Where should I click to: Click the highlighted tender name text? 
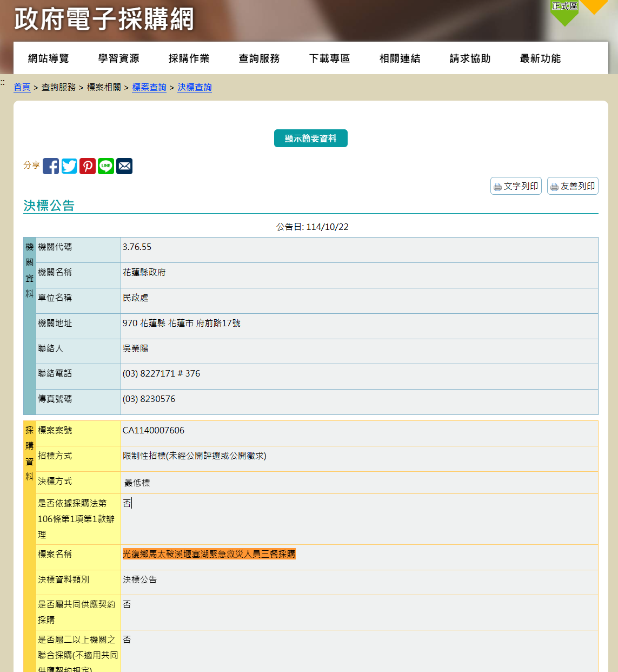(209, 554)
